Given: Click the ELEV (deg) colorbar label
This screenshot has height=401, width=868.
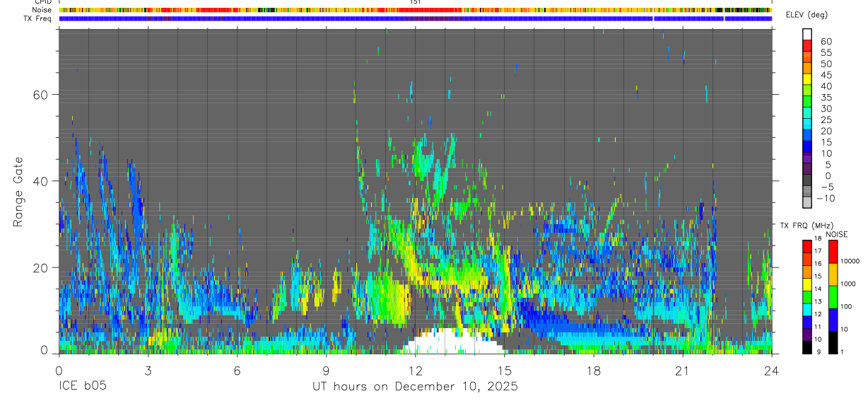Looking at the screenshot, I should (807, 15).
